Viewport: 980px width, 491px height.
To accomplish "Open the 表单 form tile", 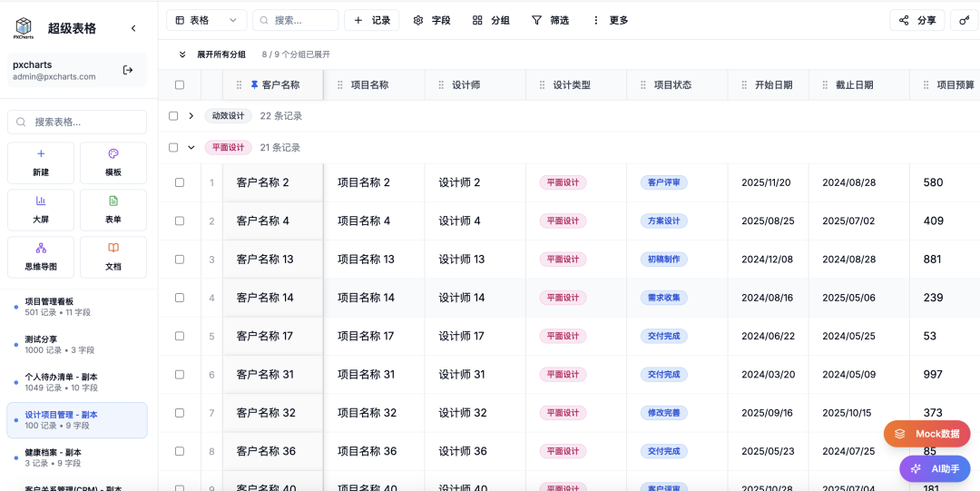I will coord(113,211).
